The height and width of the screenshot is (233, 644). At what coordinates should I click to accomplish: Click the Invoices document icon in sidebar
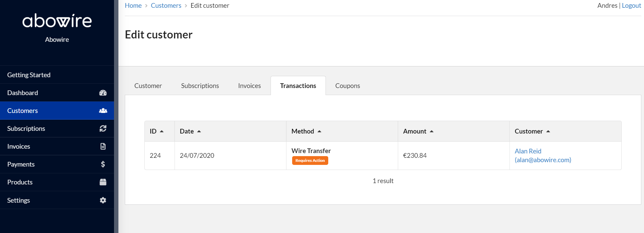pos(103,146)
